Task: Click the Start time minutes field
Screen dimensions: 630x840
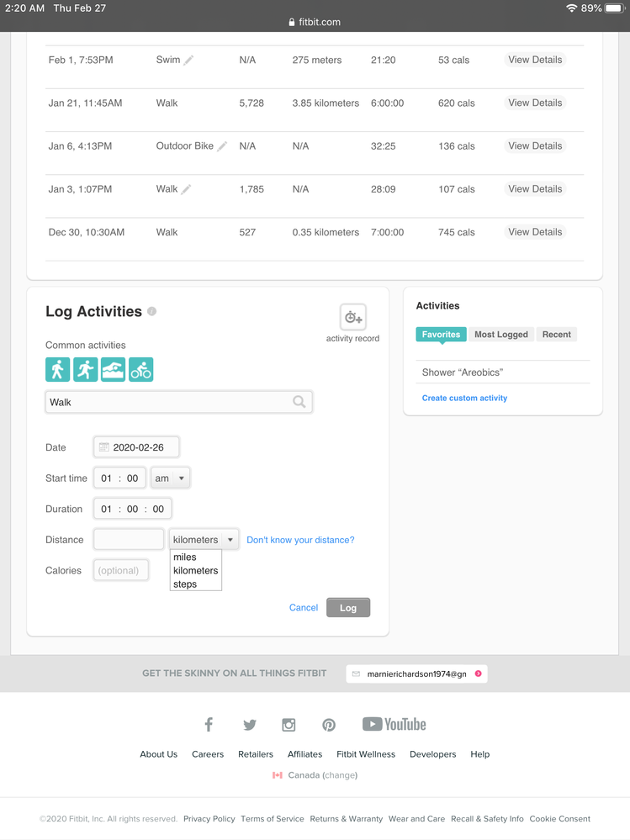Action: [x=132, y=478]
